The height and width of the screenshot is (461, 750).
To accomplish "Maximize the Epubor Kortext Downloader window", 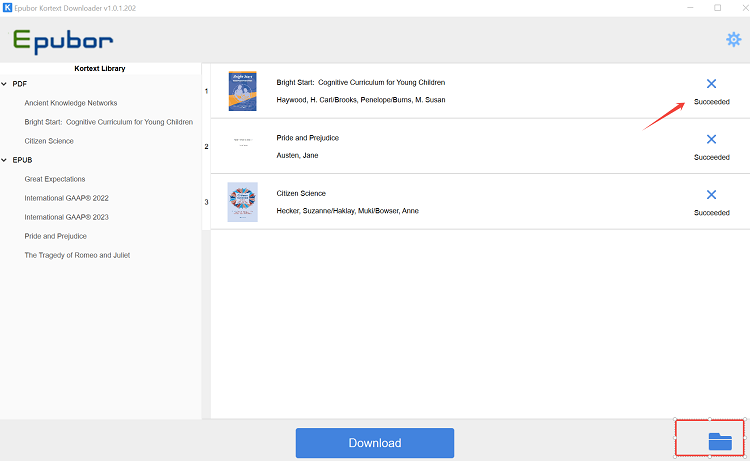I will coord(717,8).
